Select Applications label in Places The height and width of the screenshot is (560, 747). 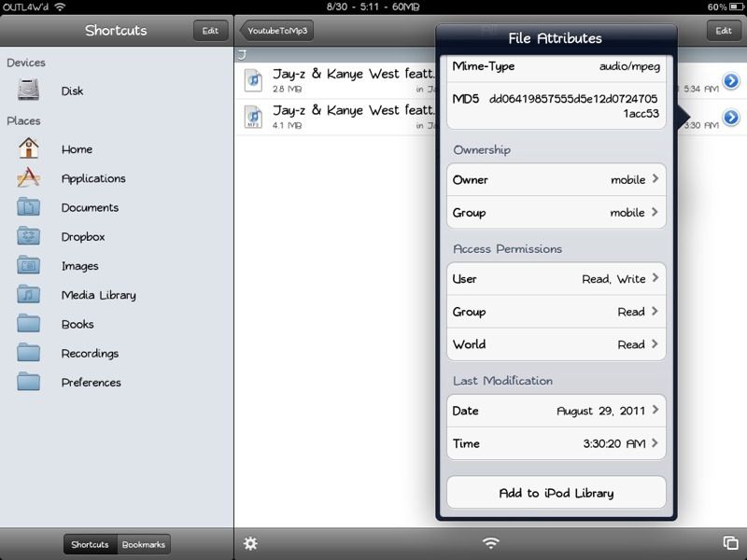point(93,178)
